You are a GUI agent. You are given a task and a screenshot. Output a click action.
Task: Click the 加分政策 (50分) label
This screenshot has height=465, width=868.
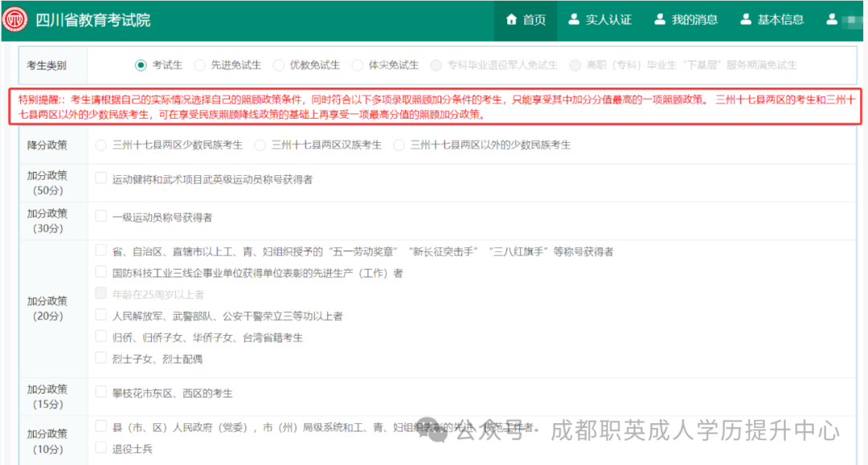tap(47, 183)
